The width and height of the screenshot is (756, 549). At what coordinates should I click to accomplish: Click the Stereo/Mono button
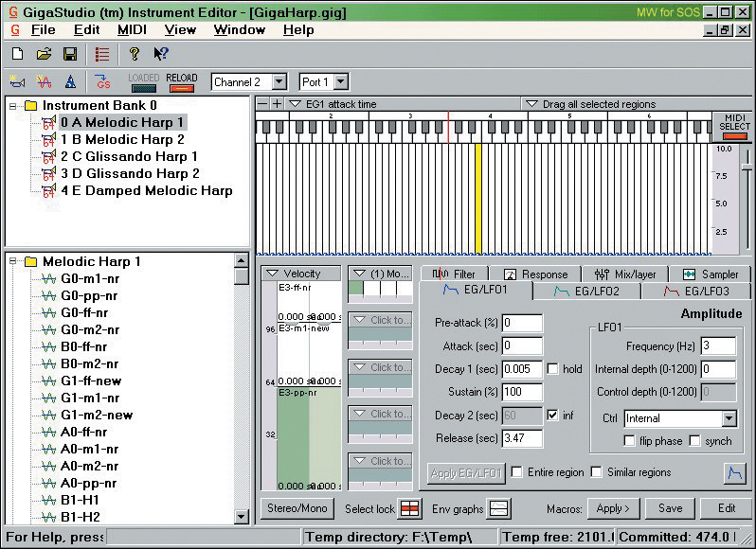coord(297,508)
